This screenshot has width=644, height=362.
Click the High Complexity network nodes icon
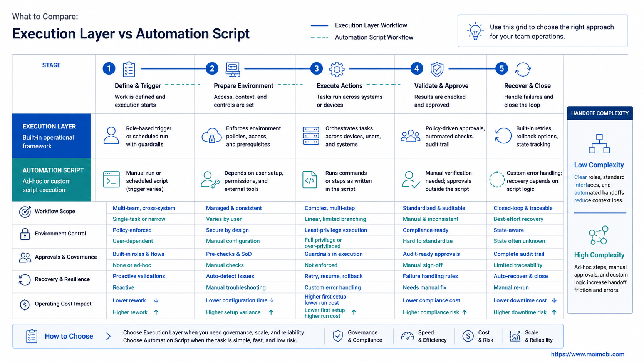[599, 235]
